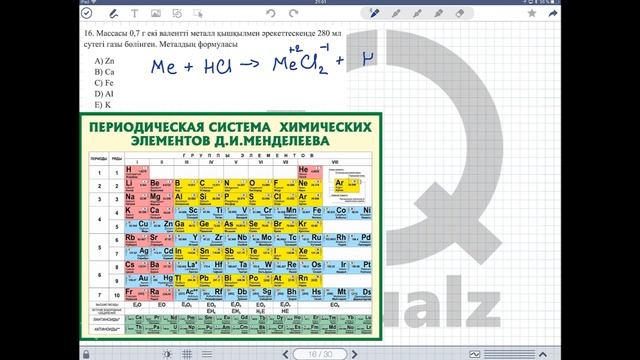Open the insert image tool
This screenshot has width=640, height=360.
[x=156, y=13]
